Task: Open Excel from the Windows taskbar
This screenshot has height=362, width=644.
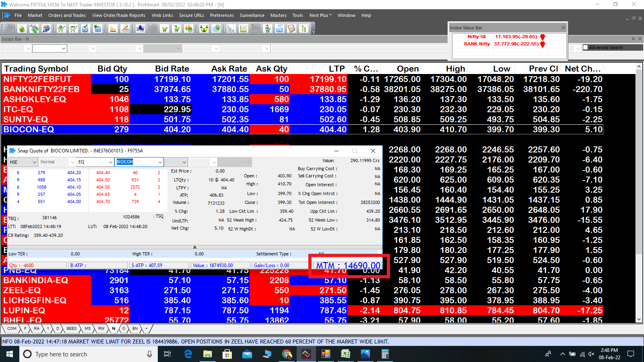Action: (x=345, y=354)
